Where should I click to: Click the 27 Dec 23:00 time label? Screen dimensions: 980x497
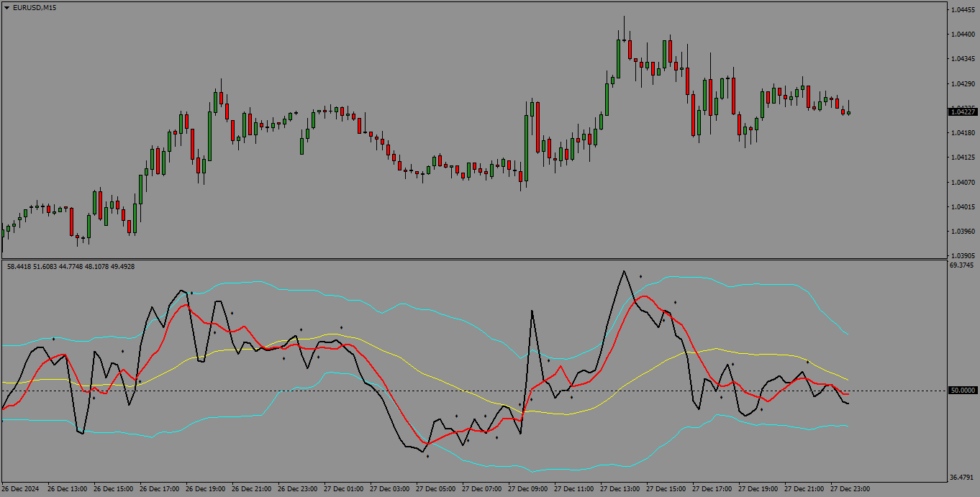[x=850, y=489]
